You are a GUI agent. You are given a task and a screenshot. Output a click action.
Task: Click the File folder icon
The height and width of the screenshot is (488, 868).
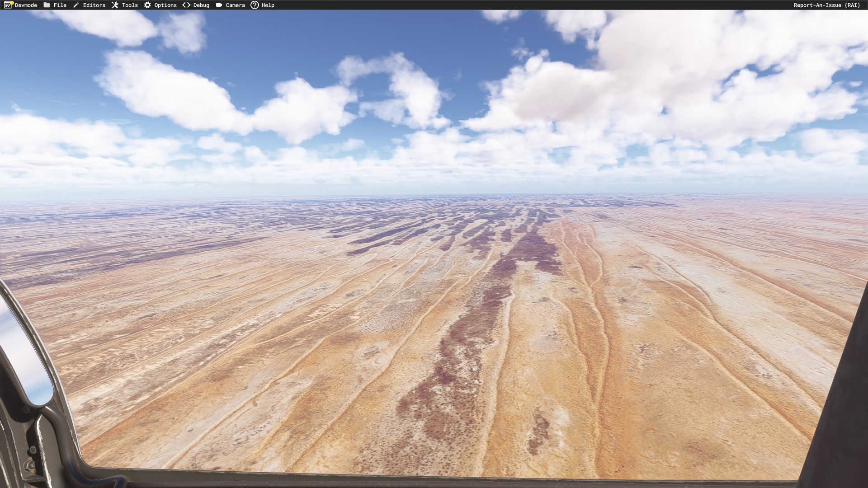pos(47,5)
